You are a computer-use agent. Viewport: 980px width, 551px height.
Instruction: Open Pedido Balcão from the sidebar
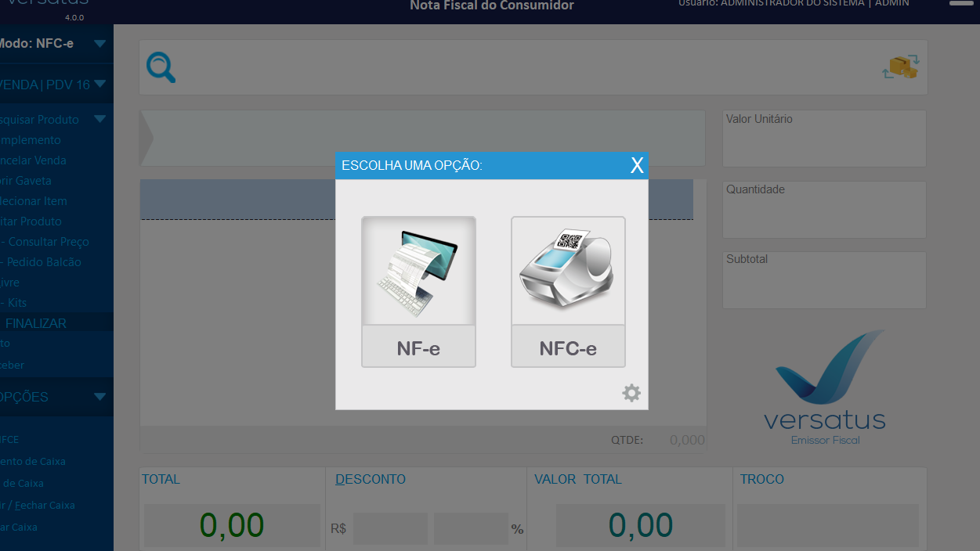pos(43,262)
